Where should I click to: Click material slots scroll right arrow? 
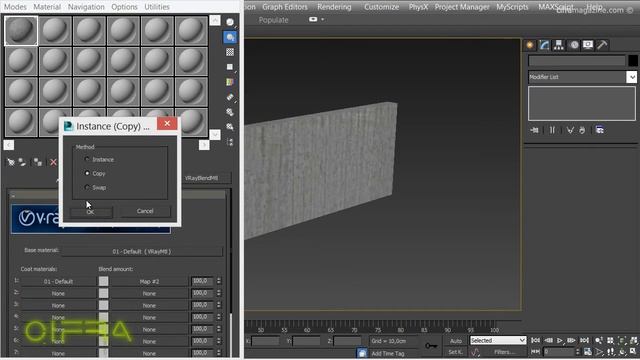pyautogui.click(x=204, y=145)
